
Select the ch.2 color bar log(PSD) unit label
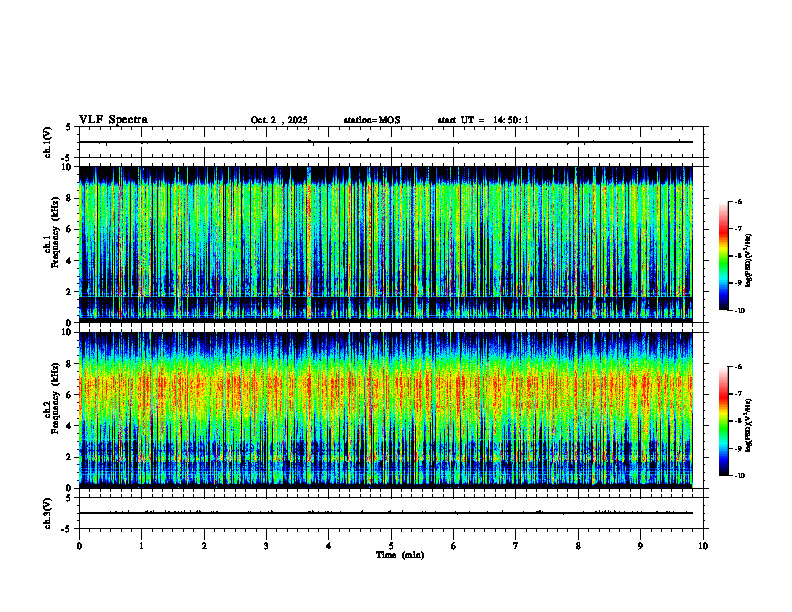pos(749,425)
